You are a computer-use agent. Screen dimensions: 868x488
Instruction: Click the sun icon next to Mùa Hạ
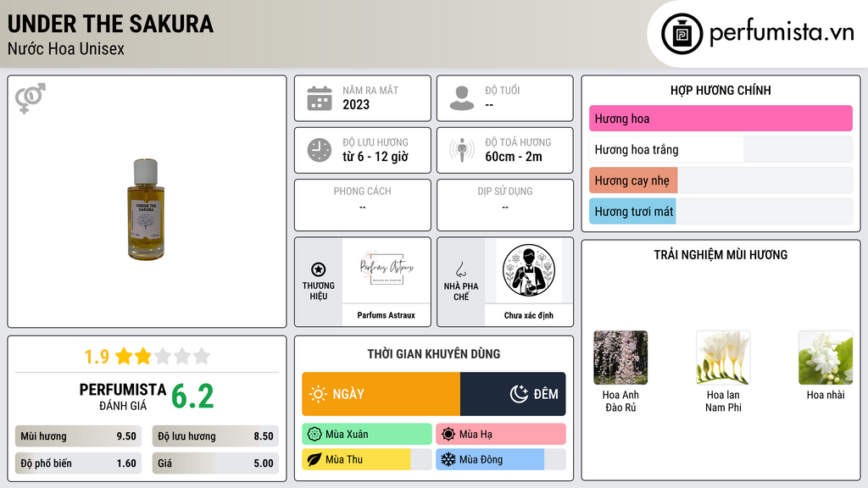pos(448,435)
